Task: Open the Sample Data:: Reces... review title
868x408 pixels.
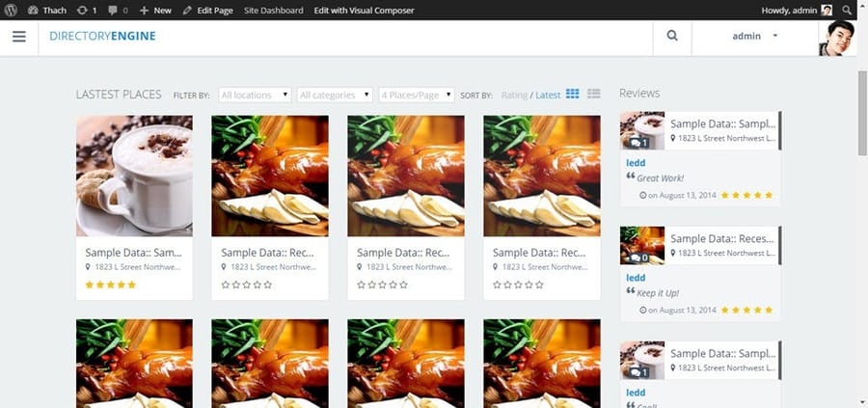Action: click(x=722, y=238)
